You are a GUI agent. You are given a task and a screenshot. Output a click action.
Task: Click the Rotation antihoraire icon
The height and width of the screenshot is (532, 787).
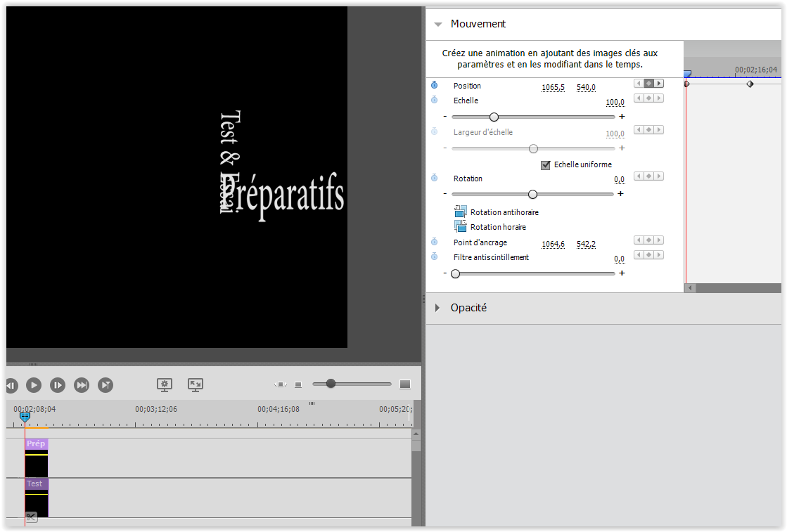coord(461,212)
